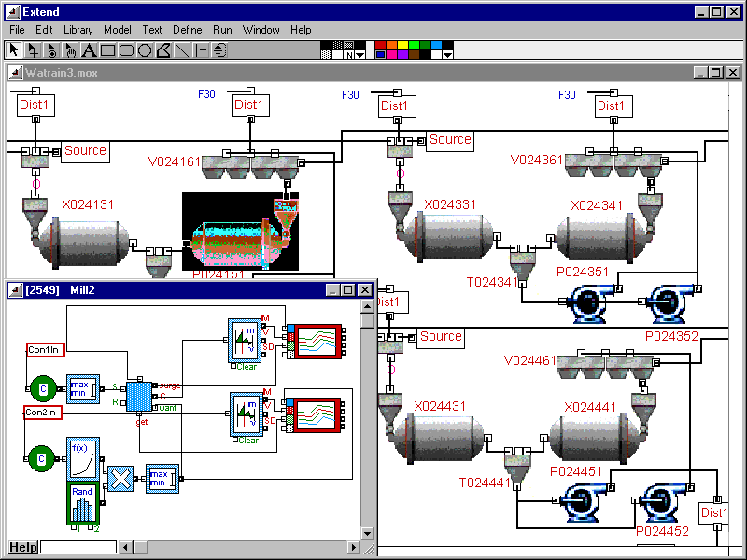Screen dimensions: 747x560
Task: Open the Model menu
Action: pos(118,30)
